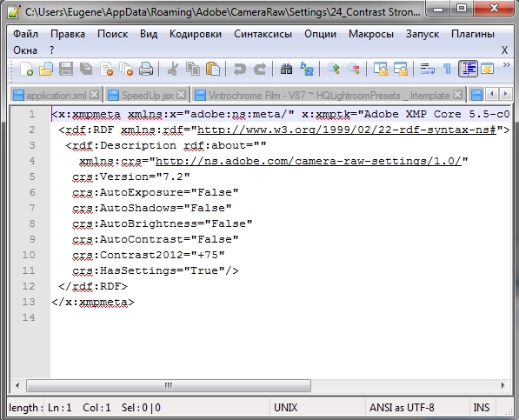Viewport: 519px width, 420px height.
Task: Expand hidden toolbar items chevron
Action: (506, 65)
